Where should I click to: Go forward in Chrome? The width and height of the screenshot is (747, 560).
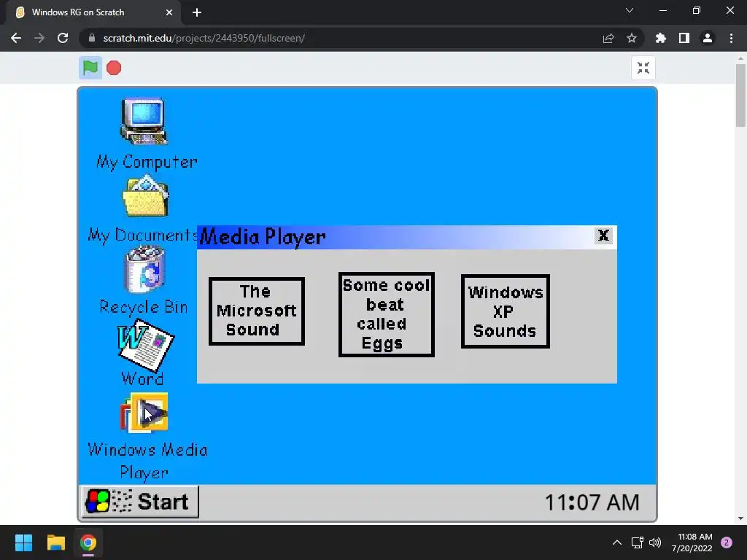39,38
